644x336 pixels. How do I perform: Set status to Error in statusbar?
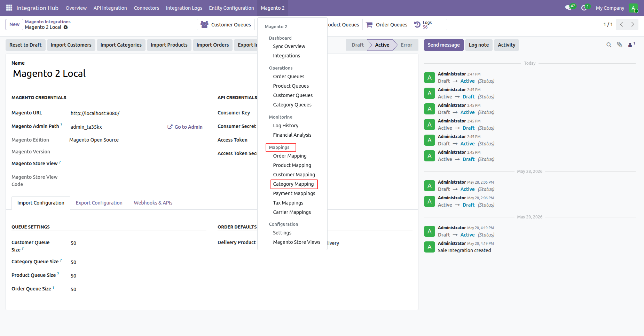tap(406, 45)
